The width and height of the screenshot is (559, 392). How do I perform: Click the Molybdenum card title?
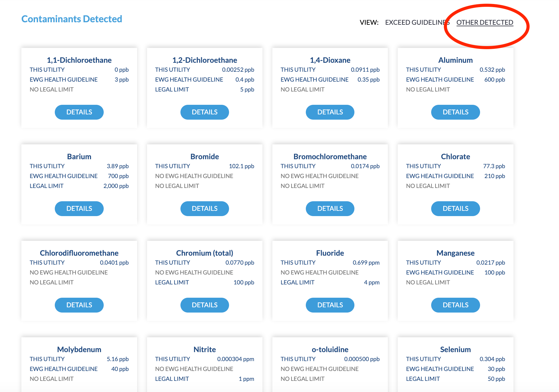[79, 349]
